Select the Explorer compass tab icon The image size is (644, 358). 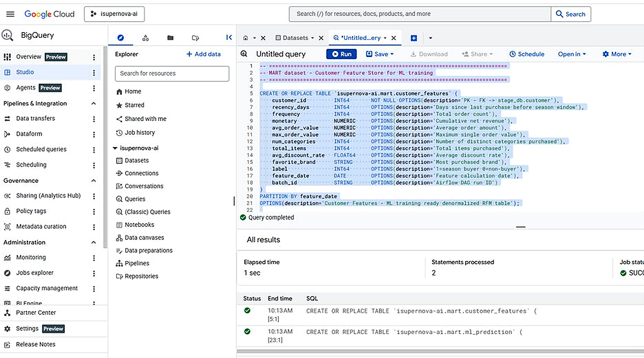120,38
